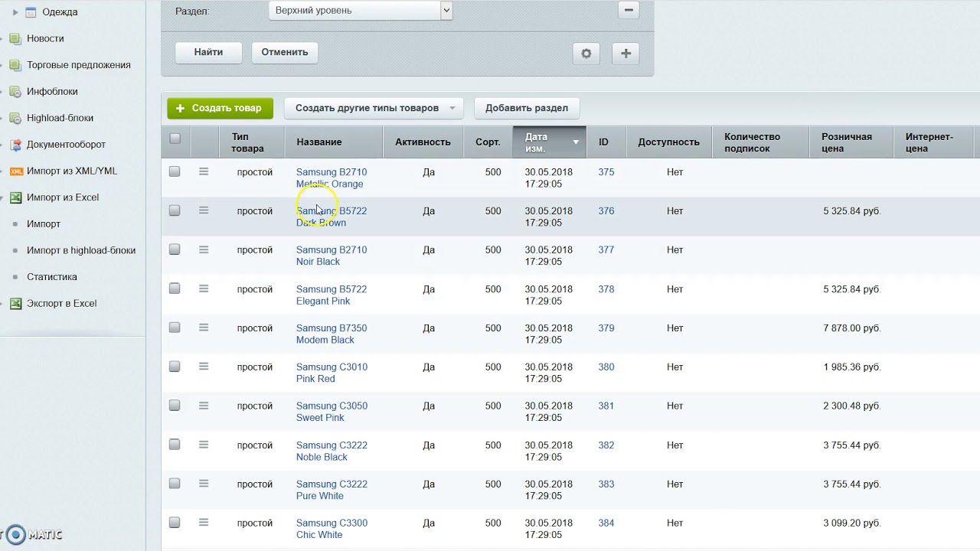Click the Highload-блоки sidebar icon

[15, 119]
